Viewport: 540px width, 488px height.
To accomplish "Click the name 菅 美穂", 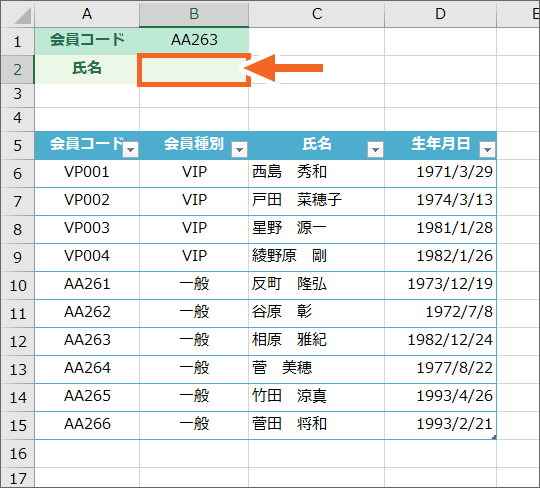I will pos(282,368).
